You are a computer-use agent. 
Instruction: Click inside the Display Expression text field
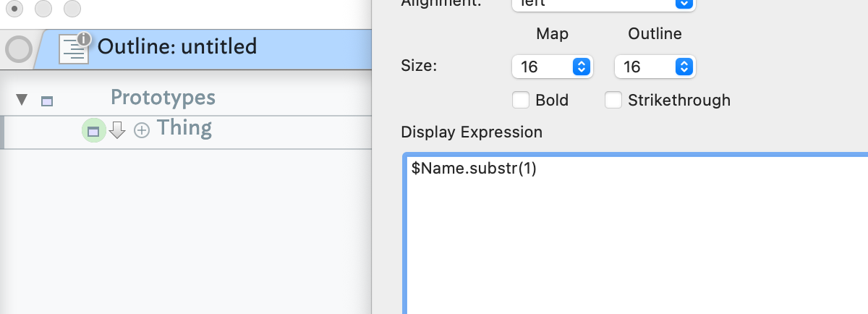tap(637, 232)
